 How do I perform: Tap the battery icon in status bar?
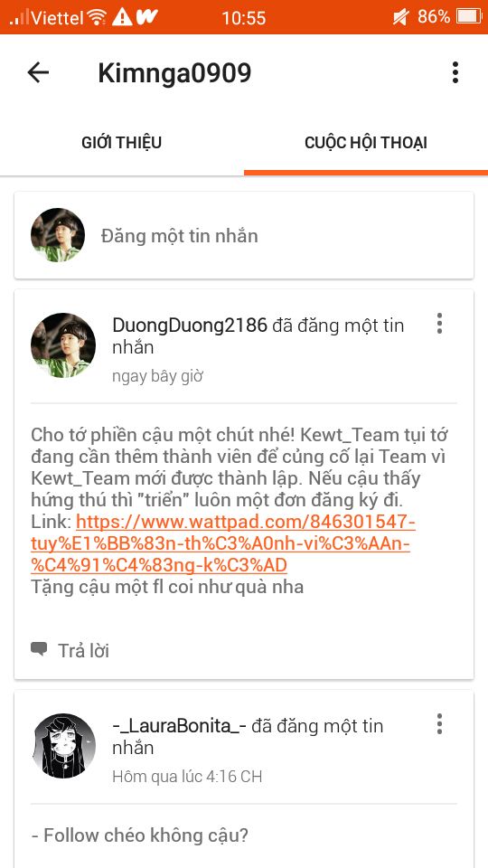(x=469, y=16)
